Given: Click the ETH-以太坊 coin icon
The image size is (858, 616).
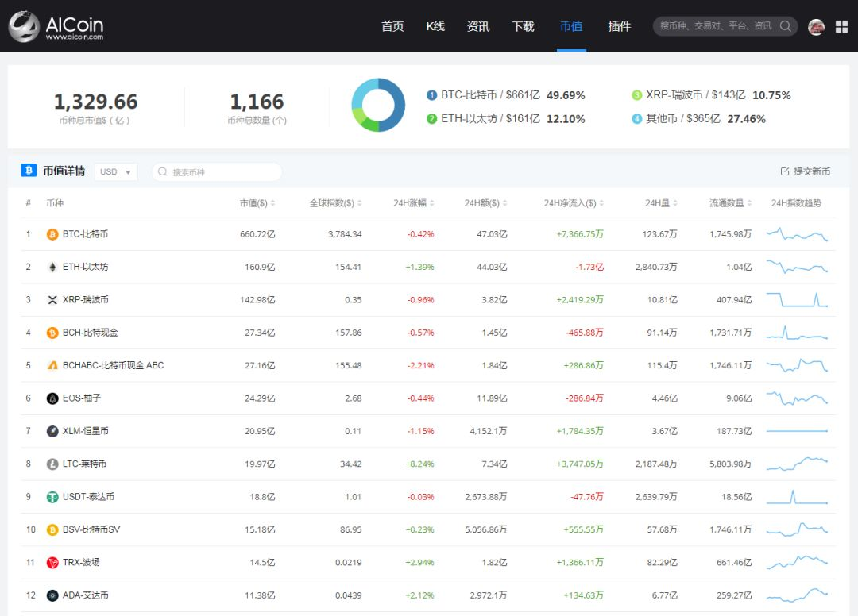Looking at the screenshot, I should coord(52,268).
